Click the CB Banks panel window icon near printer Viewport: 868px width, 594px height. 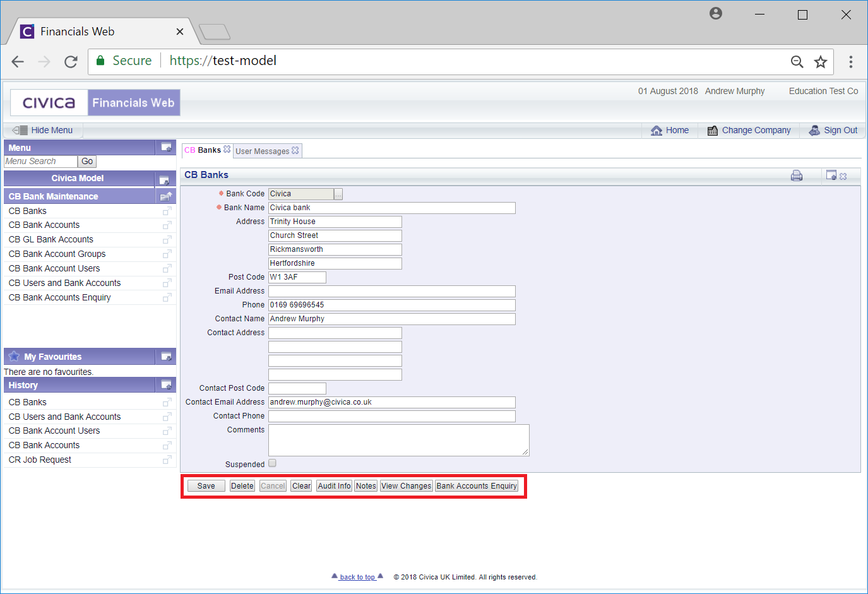click(831, 175)
